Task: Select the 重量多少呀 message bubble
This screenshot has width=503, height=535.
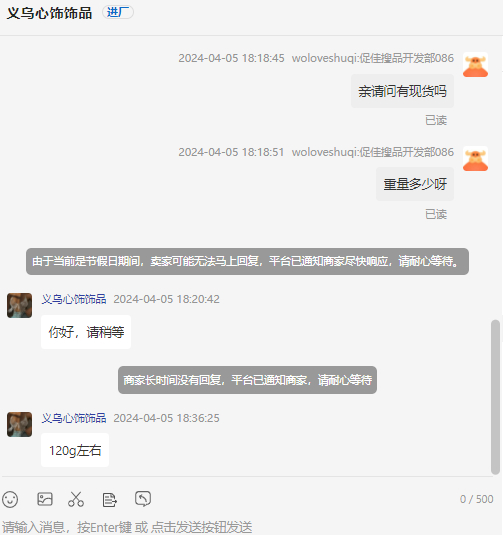Action: pyautogui.click(x=415, y=184)
